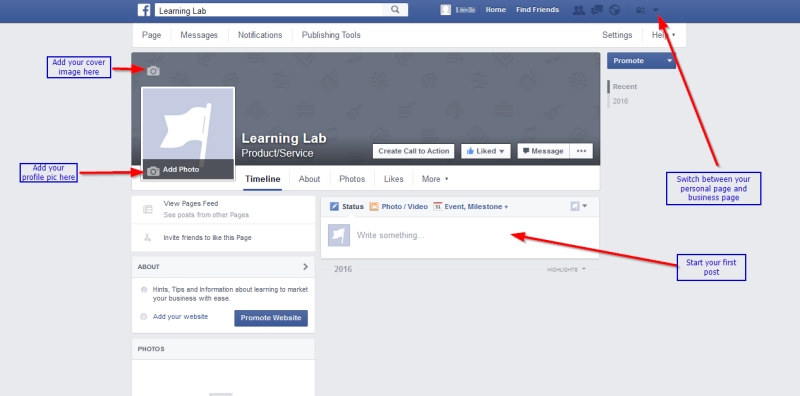
Task: Select the About tab
Action: 309,179
